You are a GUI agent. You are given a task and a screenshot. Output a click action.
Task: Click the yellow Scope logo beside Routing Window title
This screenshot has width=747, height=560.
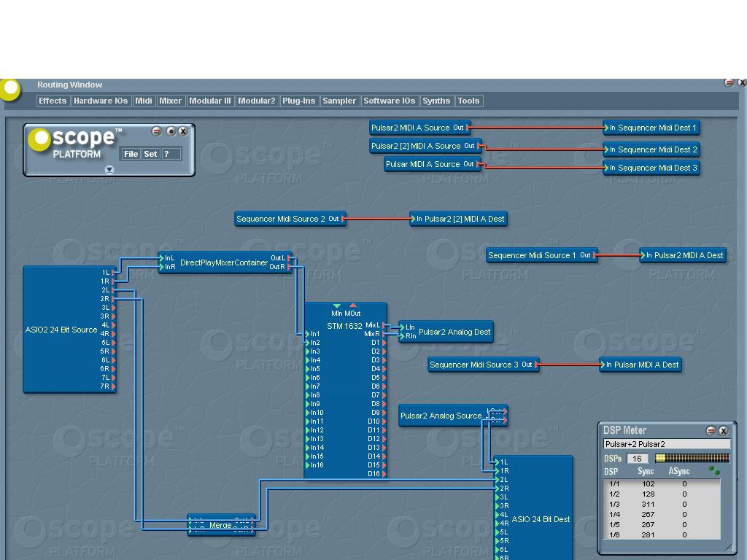click(x=10, y=88)
